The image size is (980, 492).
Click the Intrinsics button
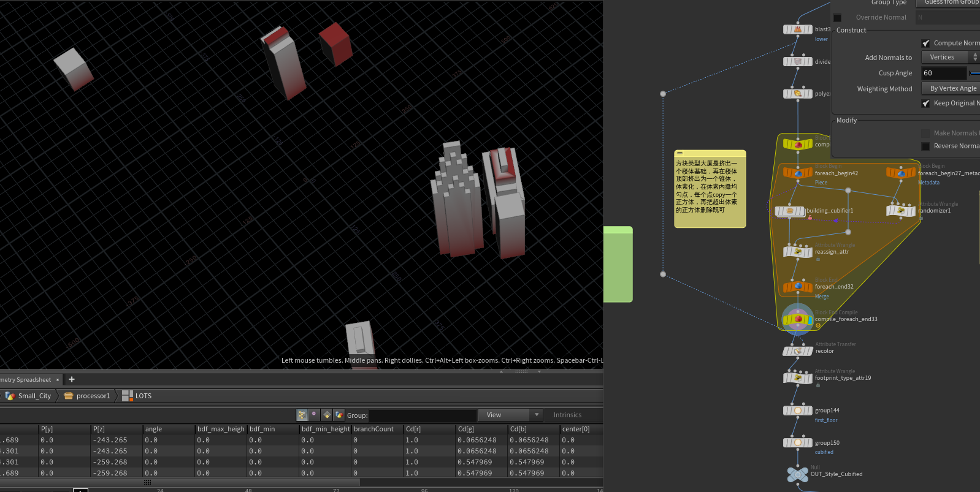click(567, 415)
